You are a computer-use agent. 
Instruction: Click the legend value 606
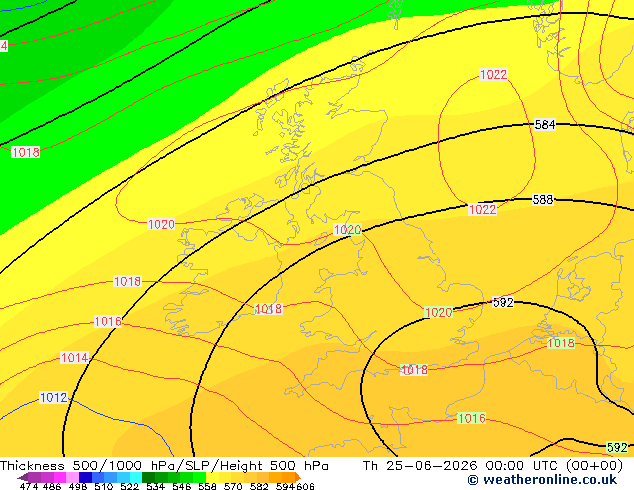305,486
